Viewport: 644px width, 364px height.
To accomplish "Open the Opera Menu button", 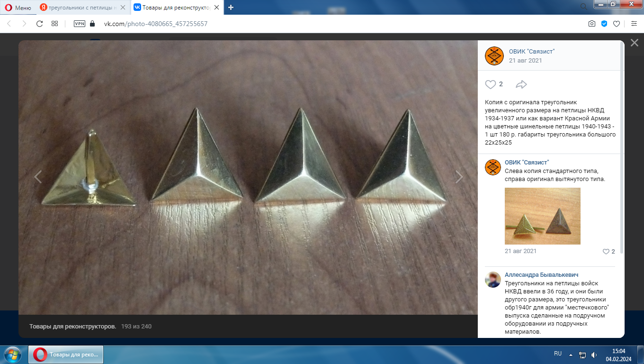I will [x=18, y=7].
